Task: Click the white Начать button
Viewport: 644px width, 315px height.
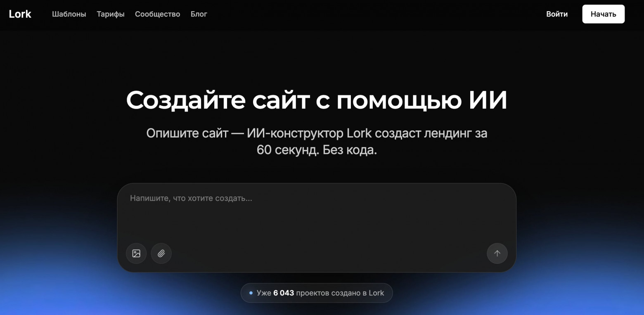Action: pos(604,14)
